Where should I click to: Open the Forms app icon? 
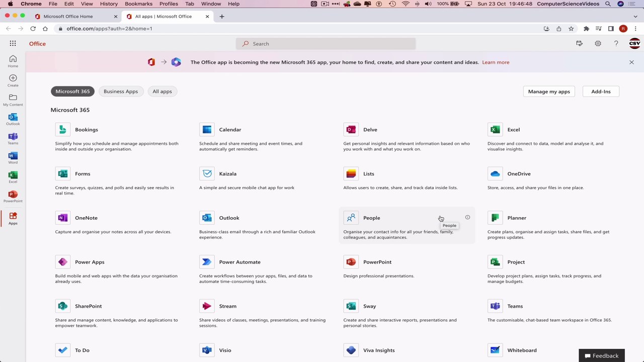coord(62,174)
